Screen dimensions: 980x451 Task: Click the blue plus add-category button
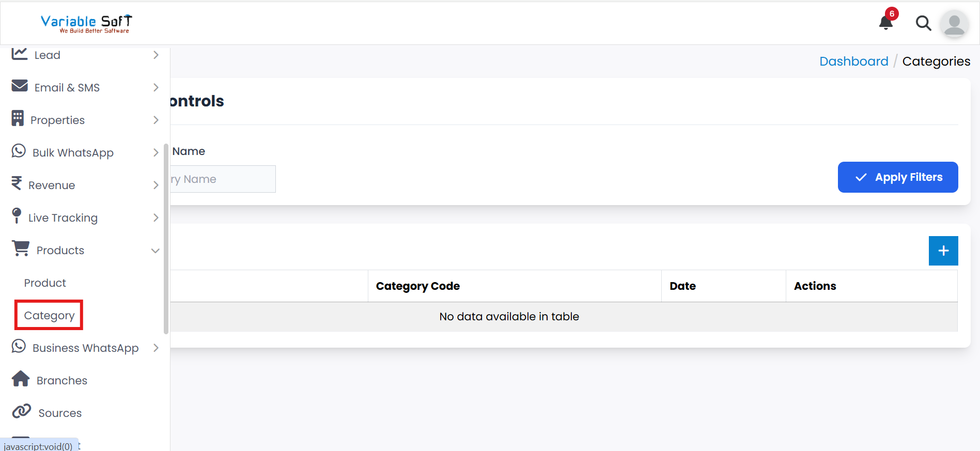[943, 251]
